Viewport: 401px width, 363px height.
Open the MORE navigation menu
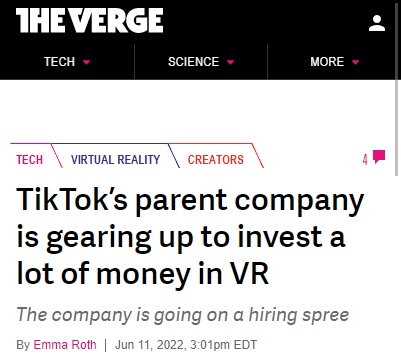pyautogui.click(x=334, y=62)
